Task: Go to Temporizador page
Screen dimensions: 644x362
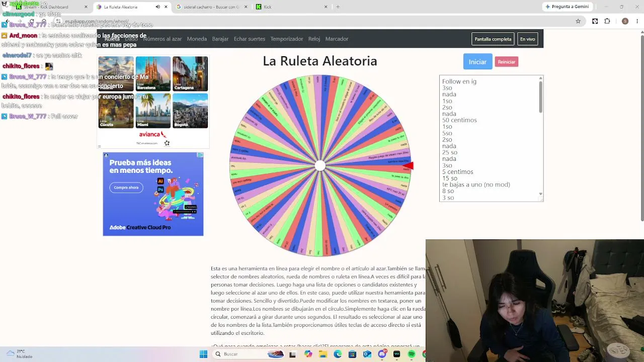Action: point(286,39)
